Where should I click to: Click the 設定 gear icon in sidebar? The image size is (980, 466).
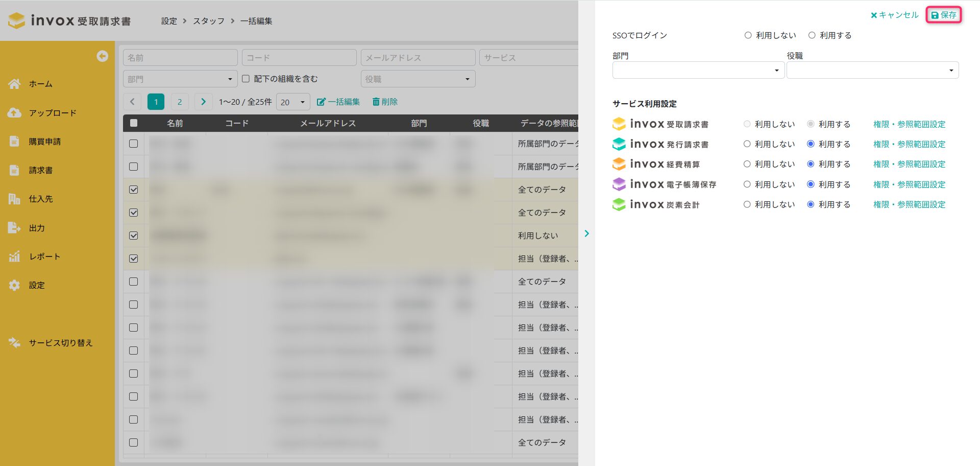(14, 285)
